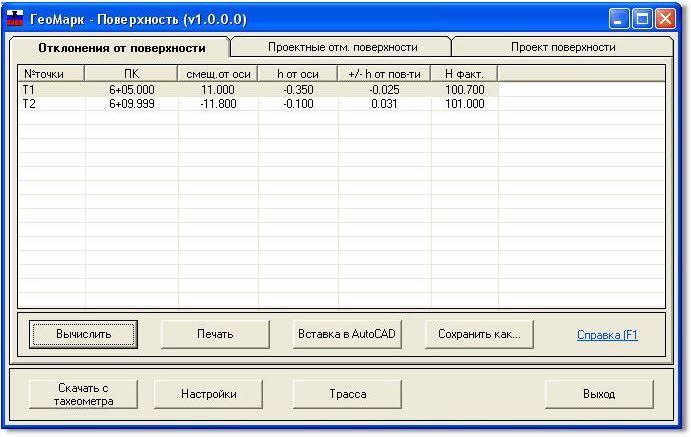691x437 pixels.
Task: Click cell 6+09.999 in ПК column
Action: (x=132, y=104)
